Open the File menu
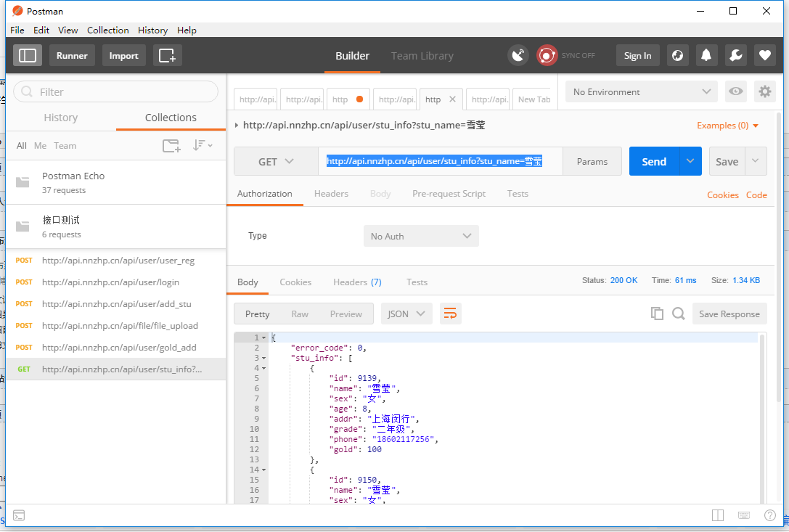 point(17,30)
